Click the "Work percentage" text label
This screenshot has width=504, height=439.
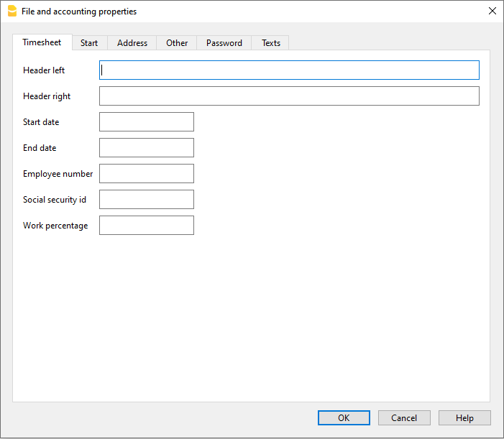tap(55, 226)
